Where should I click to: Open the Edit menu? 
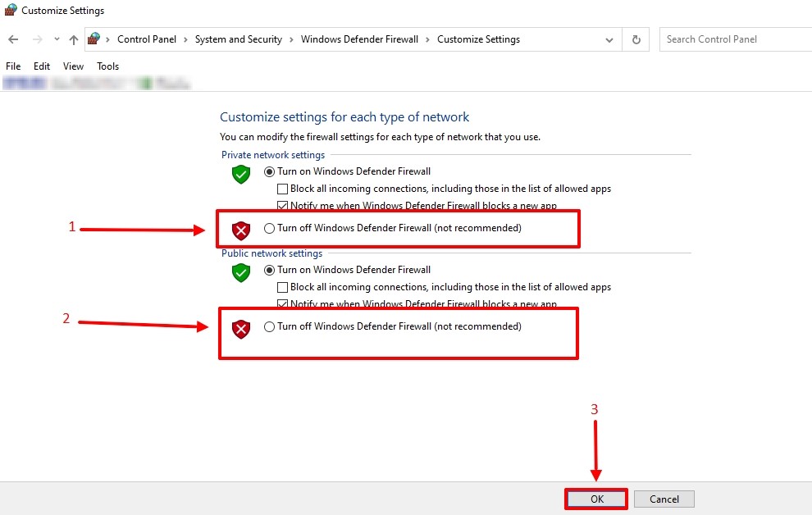pos(42,66)
